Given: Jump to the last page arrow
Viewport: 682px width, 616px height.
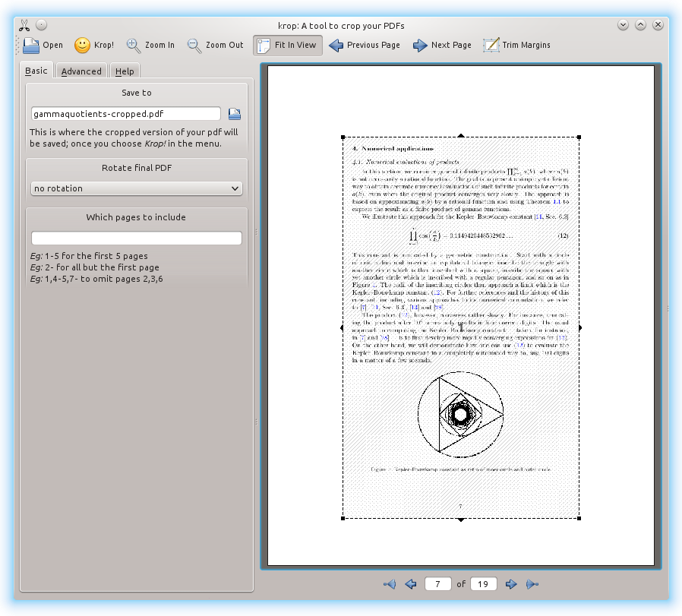Looking at the screenshot, I should click(532, 584).
